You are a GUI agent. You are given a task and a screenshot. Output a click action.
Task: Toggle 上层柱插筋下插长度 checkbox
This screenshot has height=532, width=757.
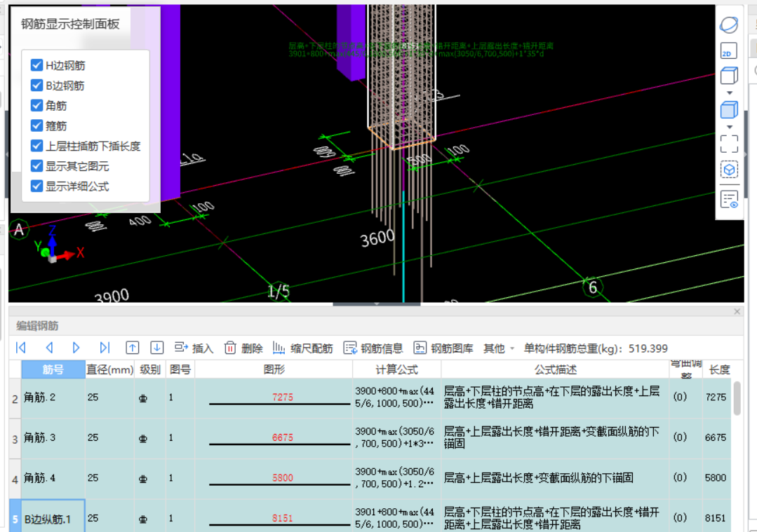click(x=36, y=146)
